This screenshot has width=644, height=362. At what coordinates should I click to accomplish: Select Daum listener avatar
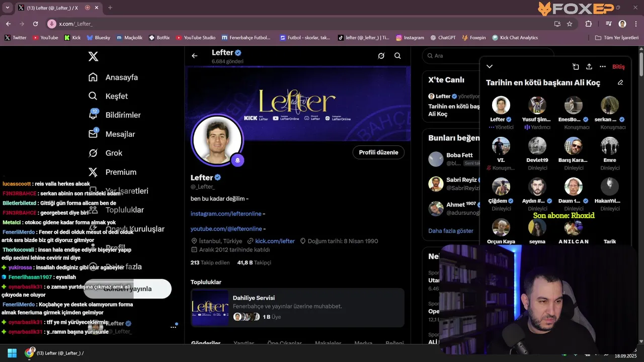pos(574,187)
